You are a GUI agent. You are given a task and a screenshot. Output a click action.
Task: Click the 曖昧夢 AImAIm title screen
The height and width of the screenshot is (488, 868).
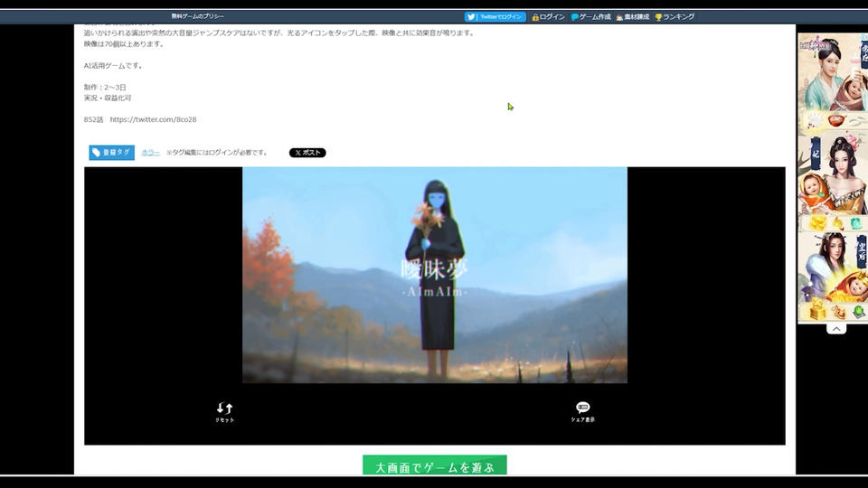click(x=435, y=275)
